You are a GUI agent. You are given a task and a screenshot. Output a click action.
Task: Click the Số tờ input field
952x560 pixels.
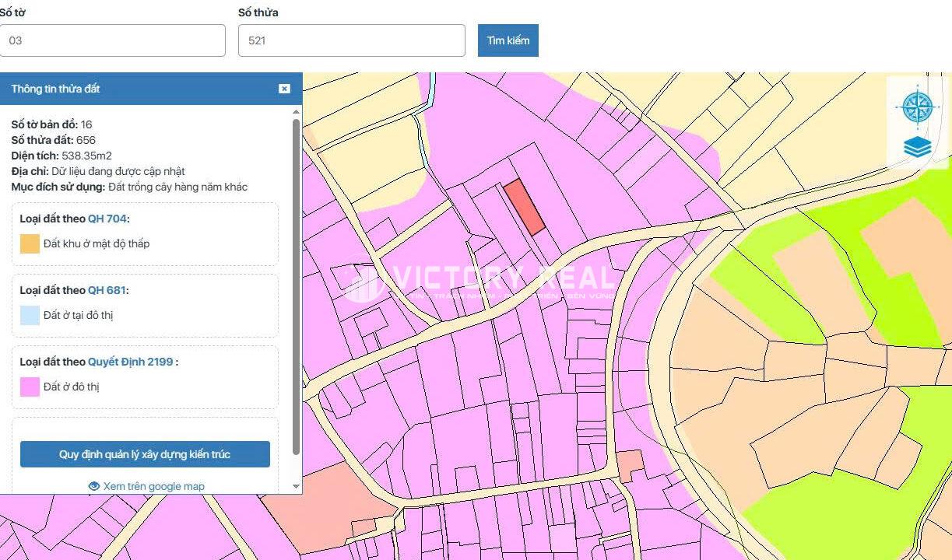[112, 40]
